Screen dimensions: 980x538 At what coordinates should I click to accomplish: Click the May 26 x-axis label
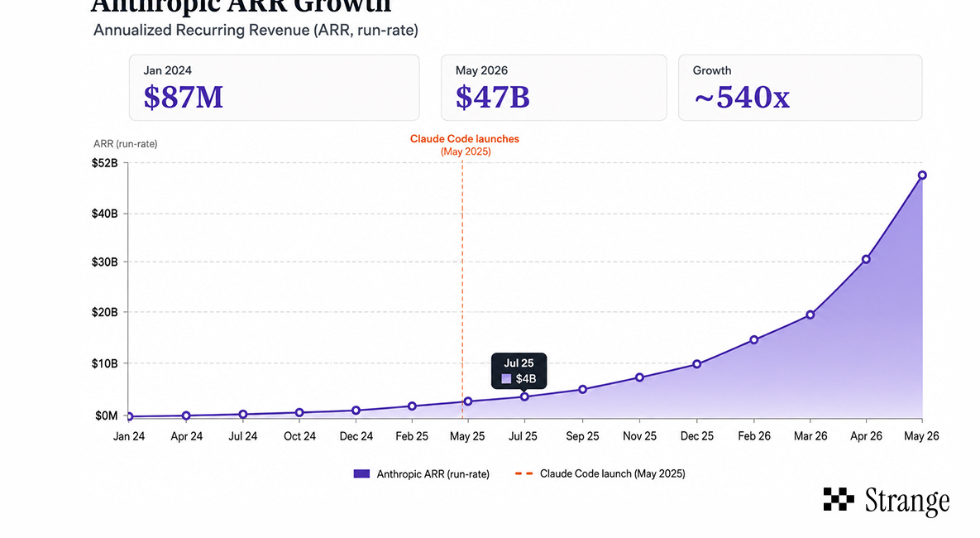click(921, 436)
